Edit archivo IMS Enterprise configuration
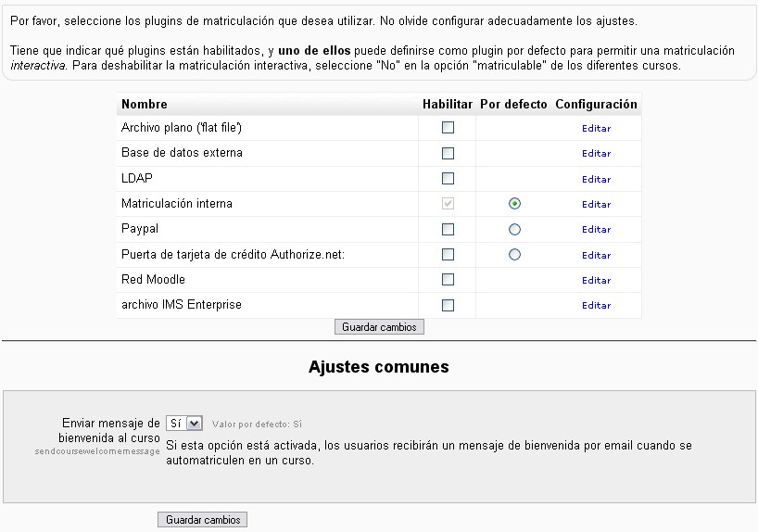Screen dimensions: 758x532 596,306
